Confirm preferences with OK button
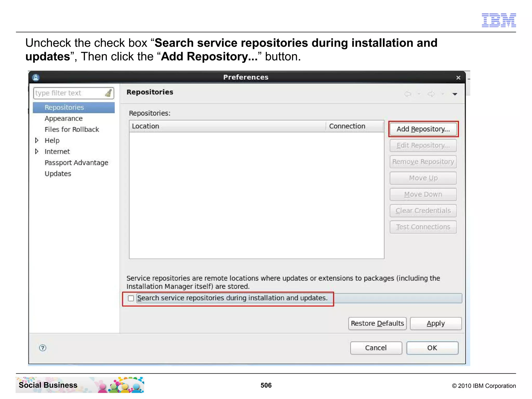 [432, 348]
